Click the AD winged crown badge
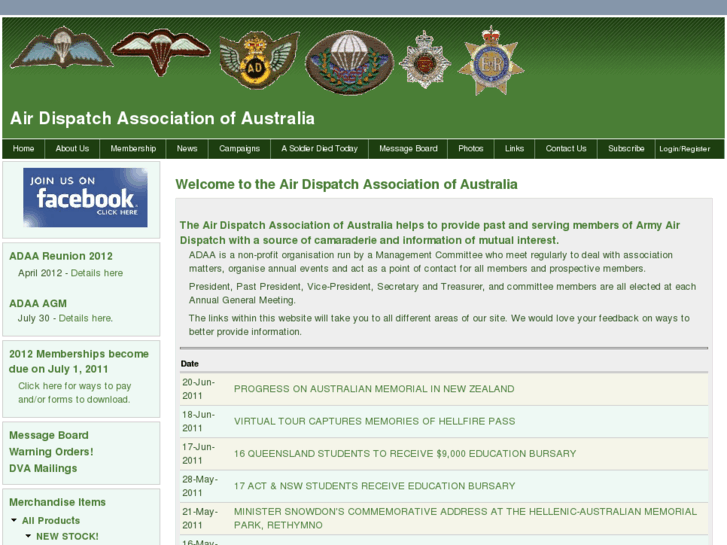This screenshot has width=727, height=545. [259, 60]
